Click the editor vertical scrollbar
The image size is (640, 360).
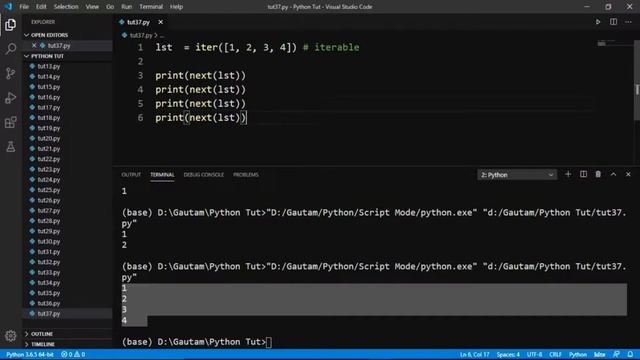637,80
